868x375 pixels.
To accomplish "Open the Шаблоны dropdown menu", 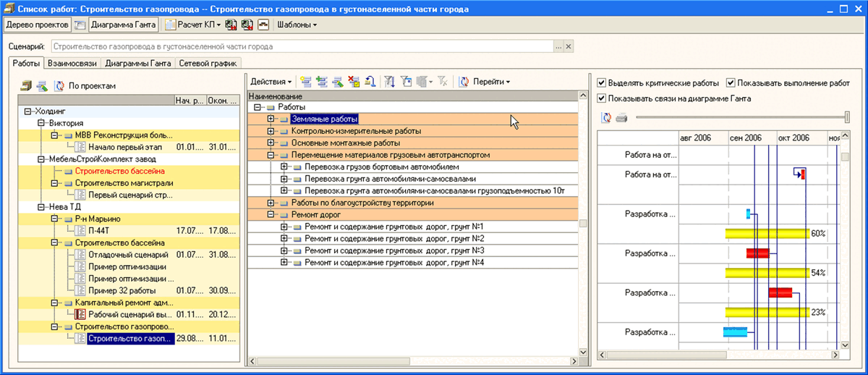I will click(297, 25).
